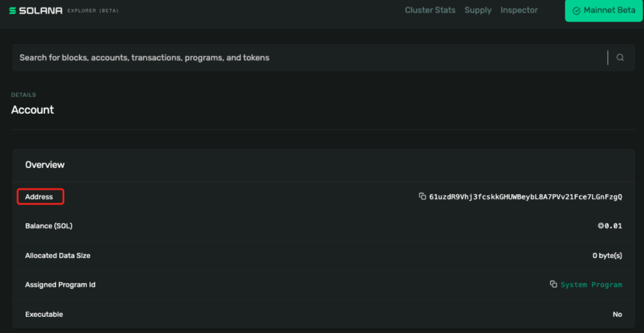
Task: Click the Assigned Program Id label
Action: (60, 285)
